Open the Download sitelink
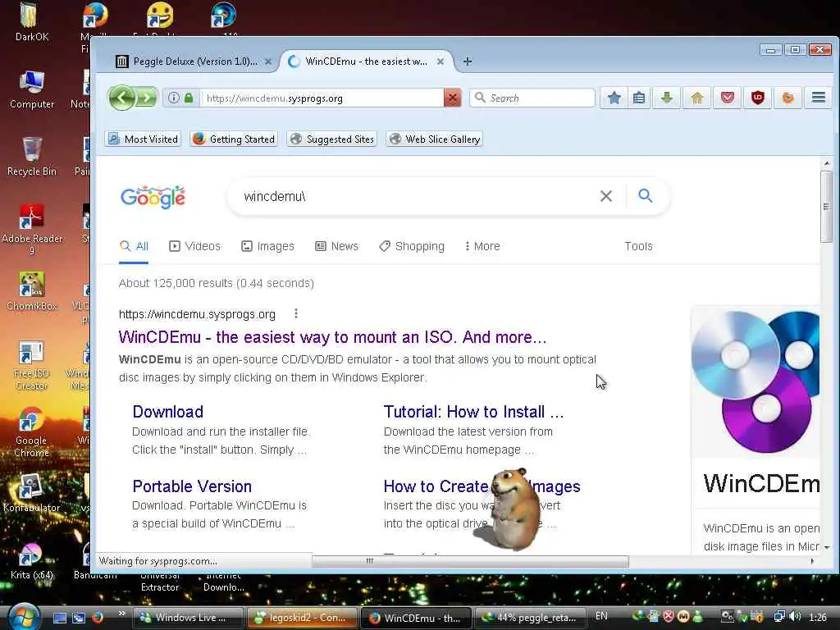840x630 pixels. click(167, 412)
